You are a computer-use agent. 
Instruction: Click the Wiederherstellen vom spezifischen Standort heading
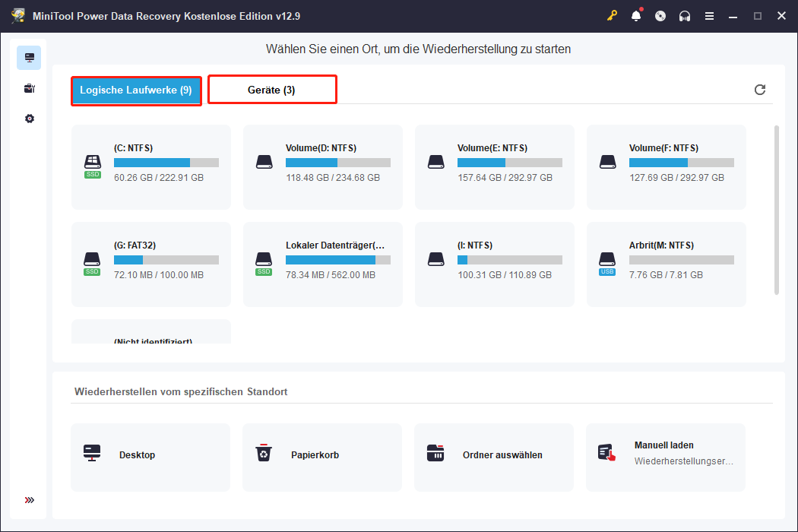[181, 391]
